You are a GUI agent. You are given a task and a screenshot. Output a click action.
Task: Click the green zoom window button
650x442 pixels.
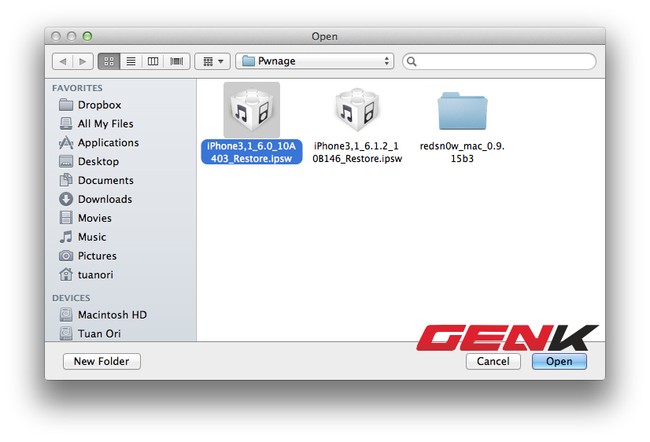(x=87, y=36)
